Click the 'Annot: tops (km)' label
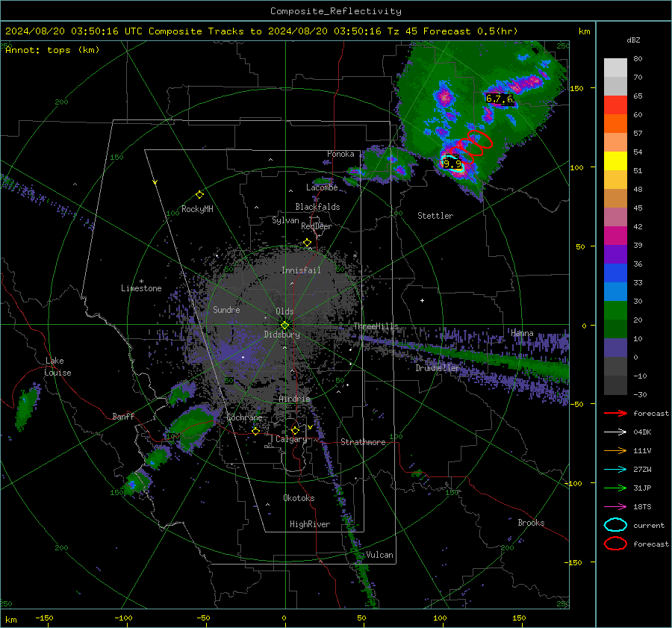 (x=53, y=50)
